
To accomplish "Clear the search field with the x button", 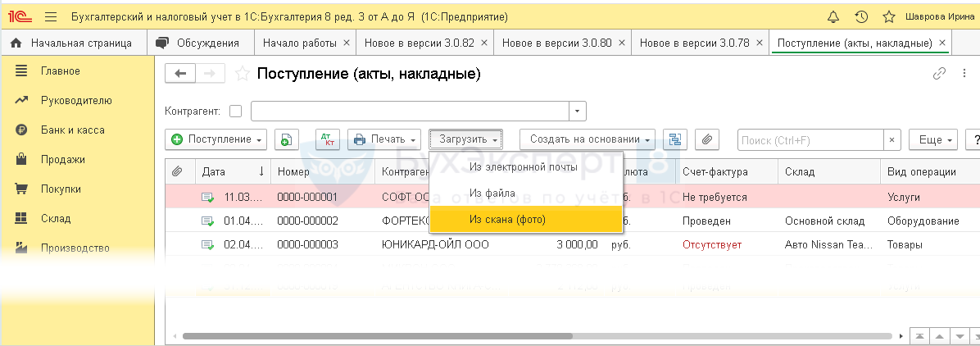I will [892, 140].
